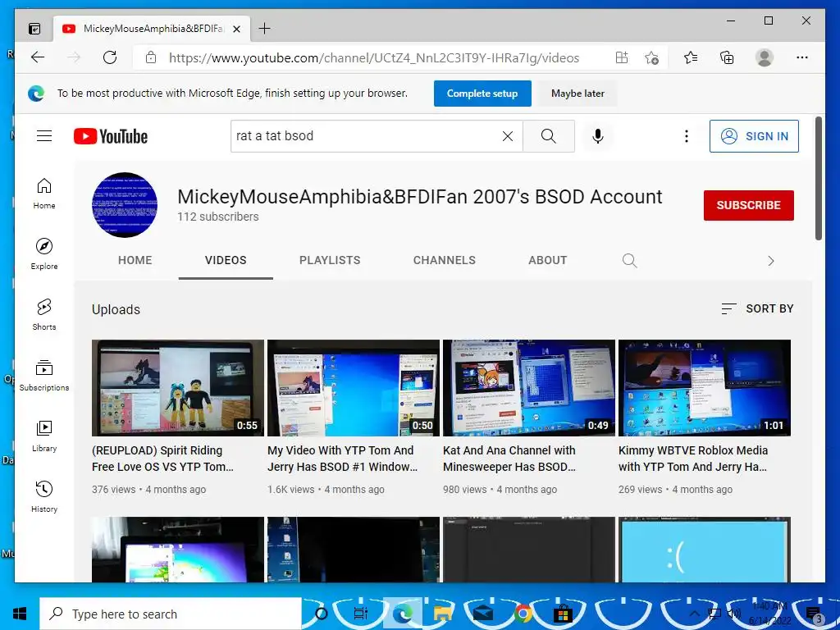
Task: Close the MickeyMouseAmphibia tab
Action: 237,29
